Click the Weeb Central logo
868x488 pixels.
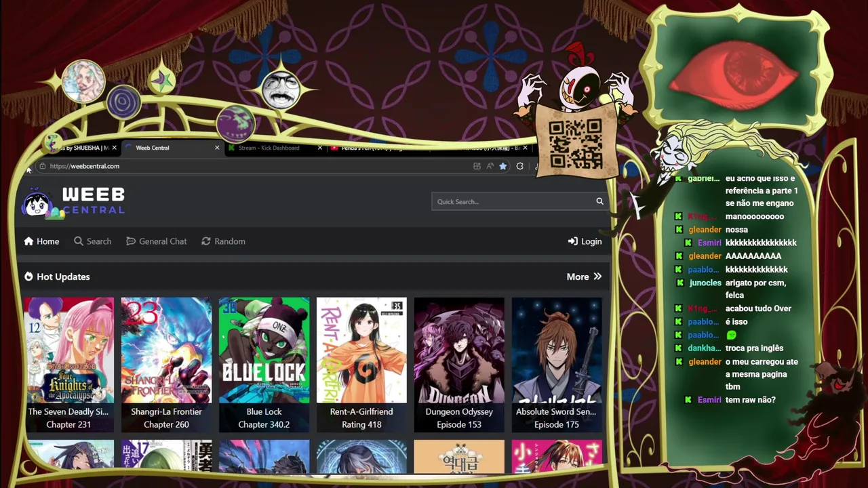(x=74, y=202)
